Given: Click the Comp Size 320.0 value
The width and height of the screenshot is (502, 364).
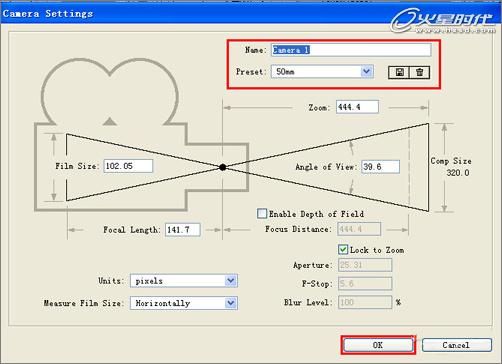Looking at the screenshot, I should point(458,173).
